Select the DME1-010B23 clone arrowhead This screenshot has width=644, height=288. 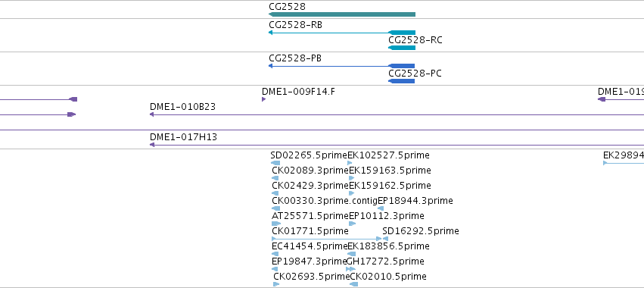pos(151,114)
